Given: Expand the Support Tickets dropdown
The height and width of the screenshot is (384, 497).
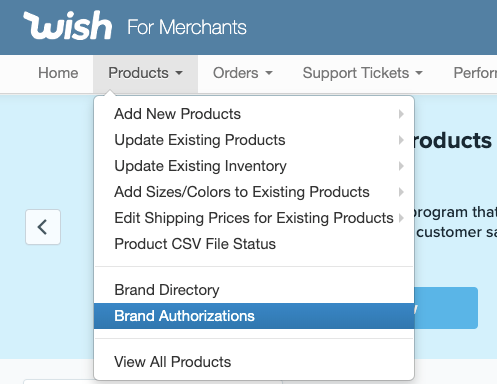Looking at the screenshot, I should [362, 73].
